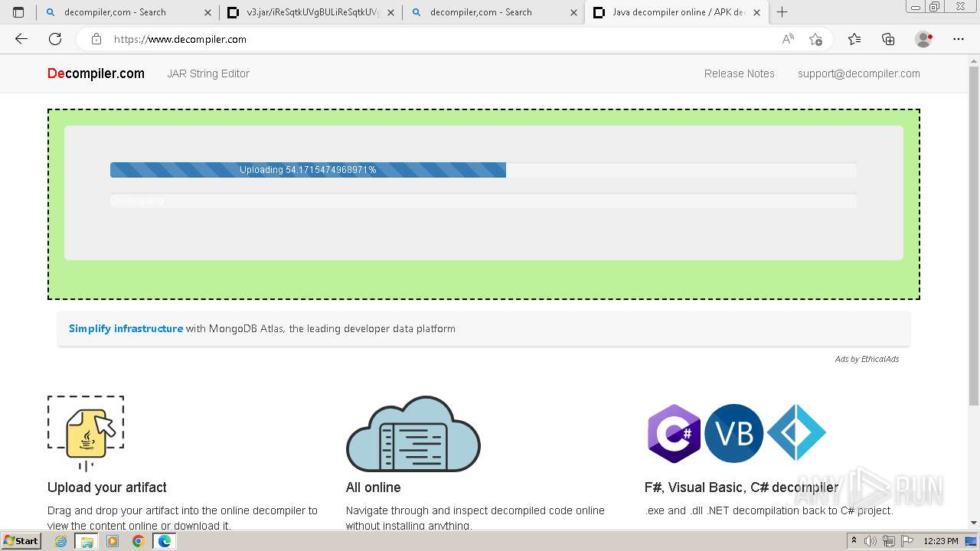Open the Settings and more ellipsis menu
The width and height of the screenshot is (980, 551).
pyautogui.click(x=959, y=39)
